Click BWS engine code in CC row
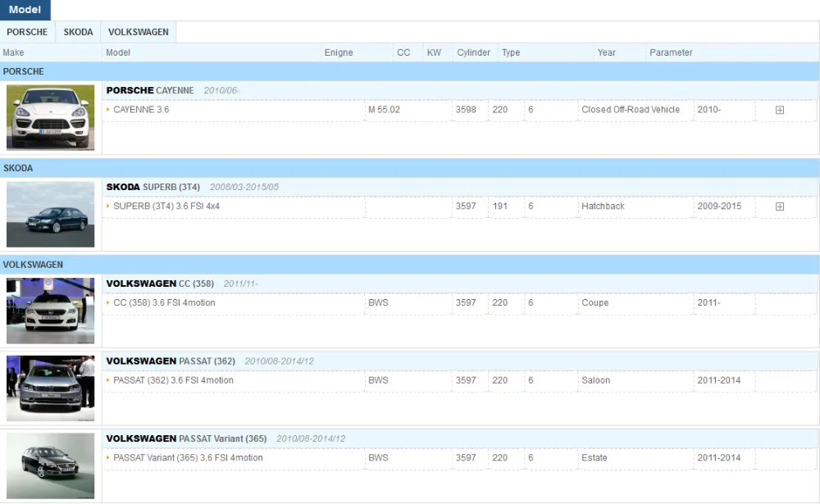 click(378, 302)
